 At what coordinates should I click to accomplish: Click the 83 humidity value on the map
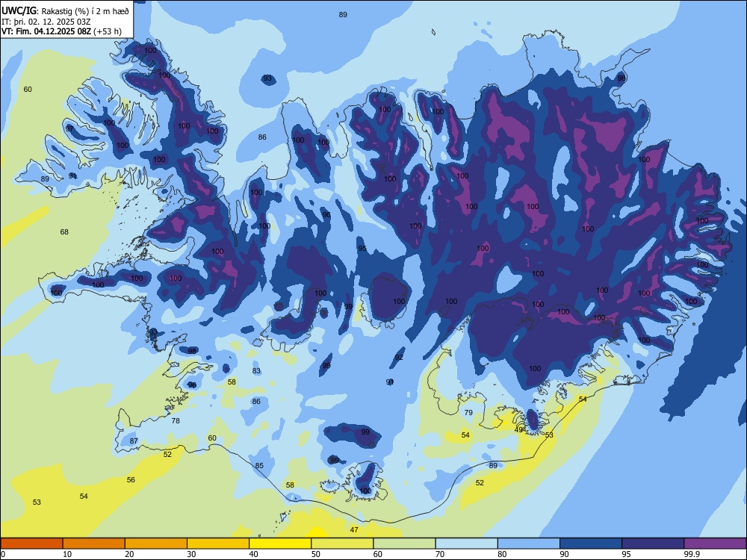pos(256,370)
